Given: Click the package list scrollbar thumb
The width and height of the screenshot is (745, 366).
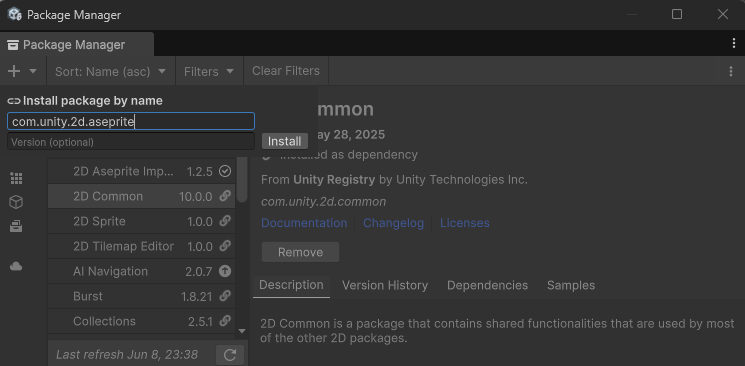Looking at the screenshot, I should (x=242, y=179).
